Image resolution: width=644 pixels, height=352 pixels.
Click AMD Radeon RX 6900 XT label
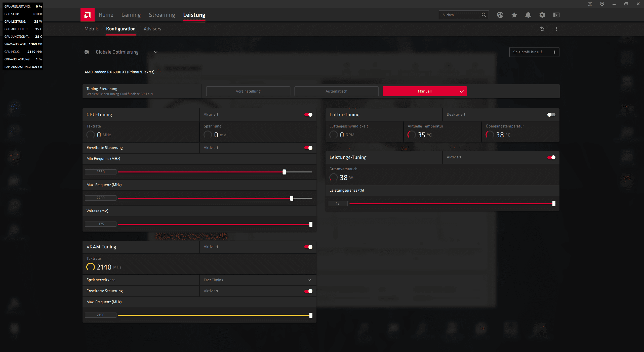point(119,72)
